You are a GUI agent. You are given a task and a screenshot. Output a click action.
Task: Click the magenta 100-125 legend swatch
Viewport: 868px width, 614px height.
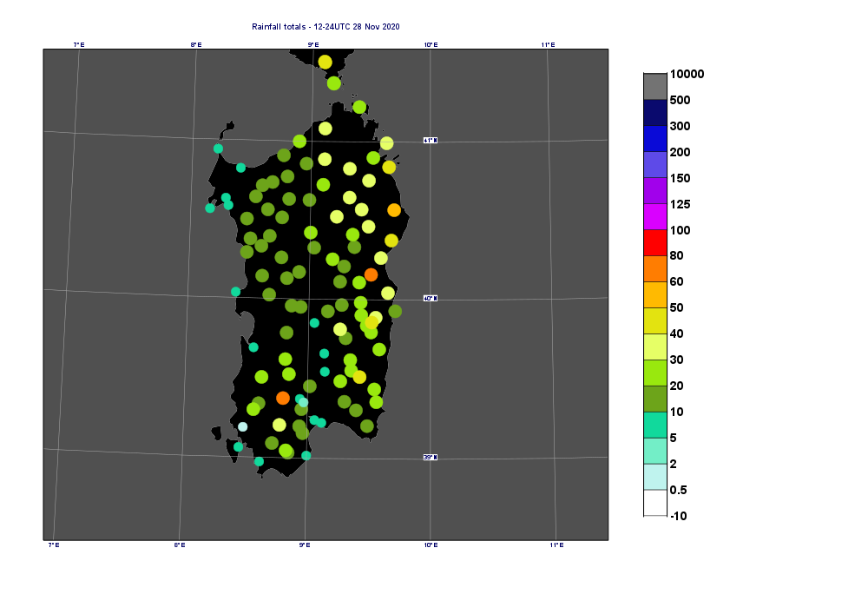[654, 216]
